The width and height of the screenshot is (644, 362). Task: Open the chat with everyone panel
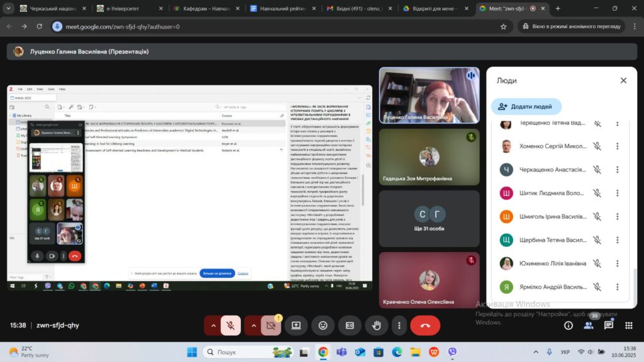tap(609, 326)
